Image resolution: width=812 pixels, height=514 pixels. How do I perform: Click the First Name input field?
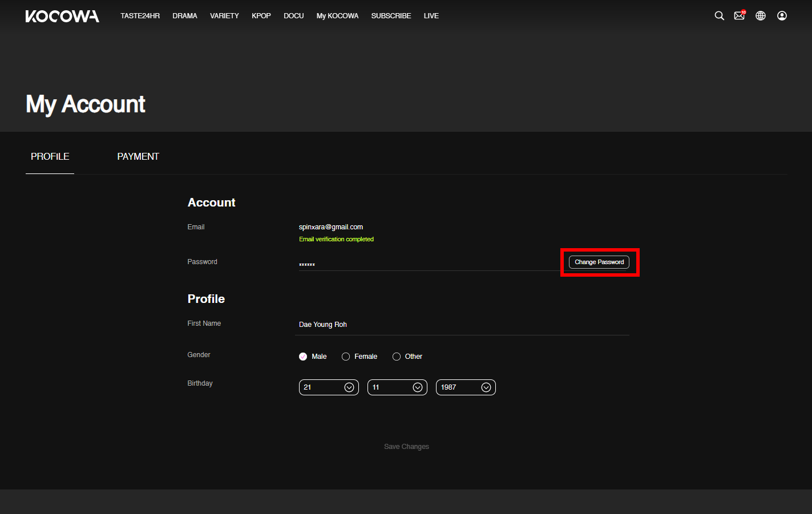click(462, 325)
